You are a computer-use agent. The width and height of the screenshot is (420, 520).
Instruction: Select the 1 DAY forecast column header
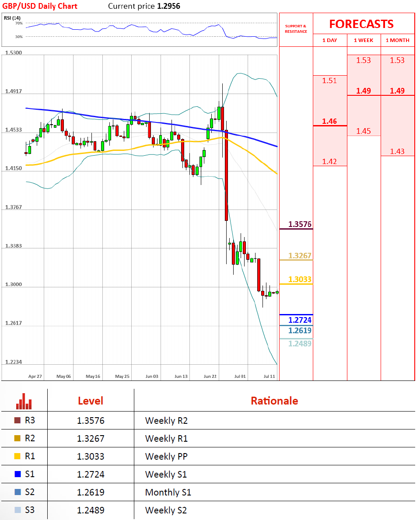tap(330, 40)
